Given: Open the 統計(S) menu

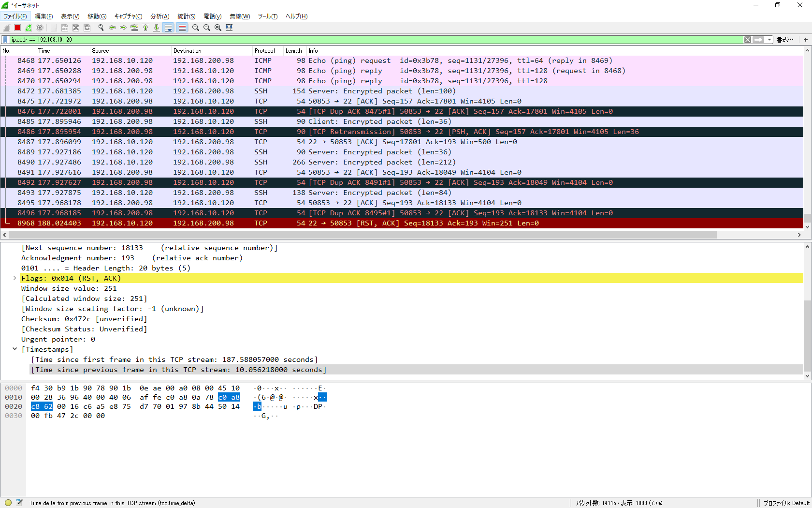Looking at the screenshot, I should (187, 16).
